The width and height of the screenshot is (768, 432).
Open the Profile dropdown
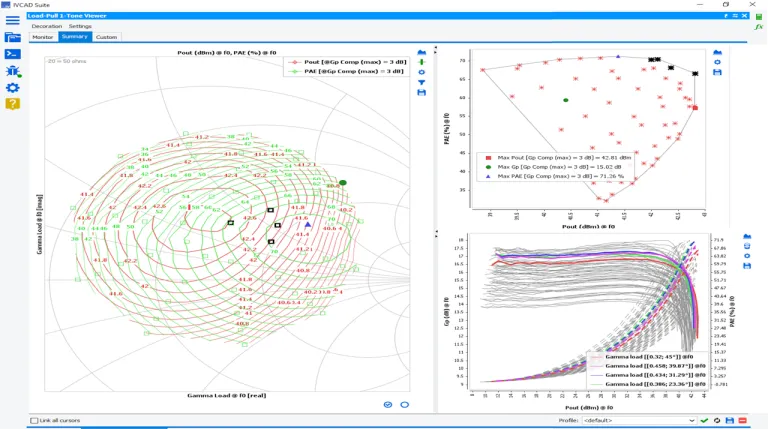point(639,420)
